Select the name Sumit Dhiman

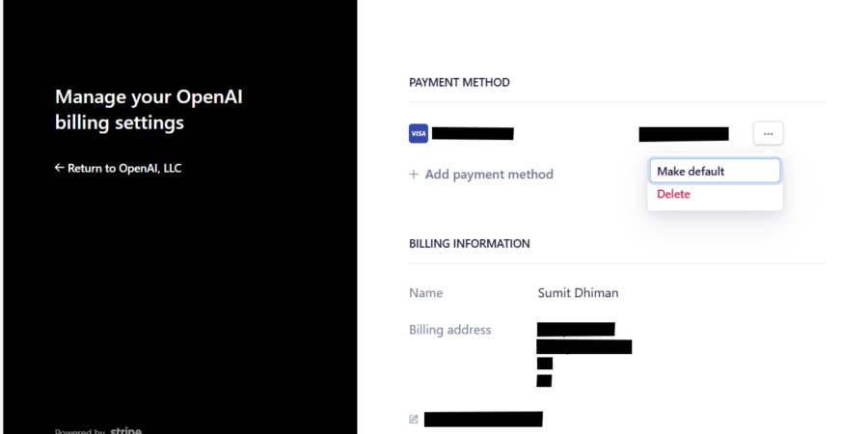tap(578, 293)
